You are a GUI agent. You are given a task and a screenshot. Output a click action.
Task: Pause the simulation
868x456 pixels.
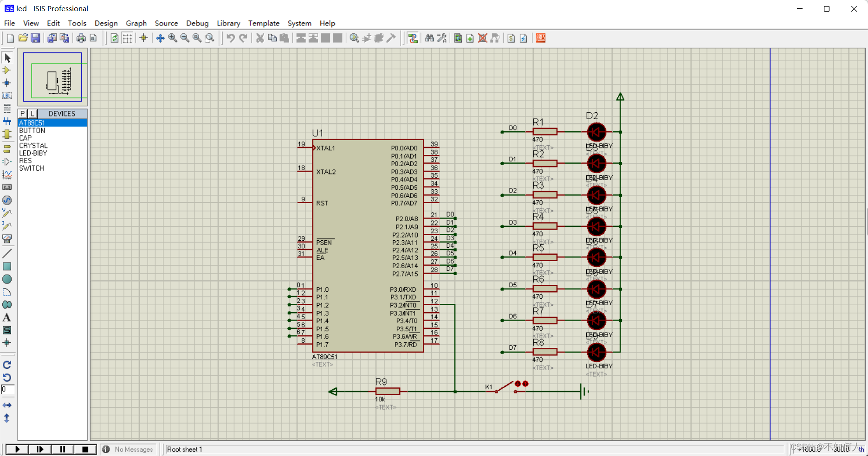63,449
